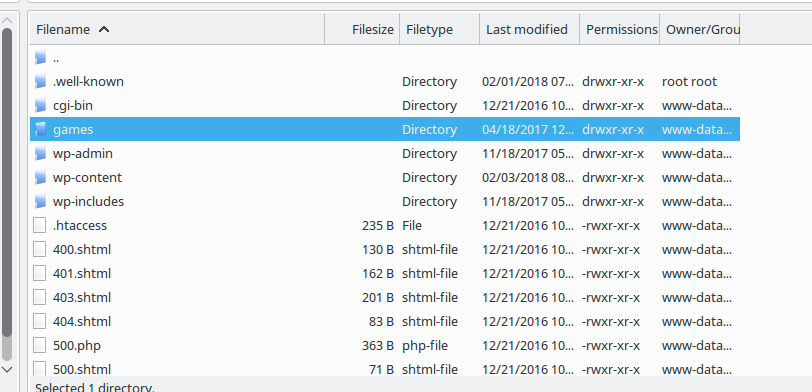Click the scroll up arrow on the scrollbar
812x392 pixels.
(x=7, y=21)
